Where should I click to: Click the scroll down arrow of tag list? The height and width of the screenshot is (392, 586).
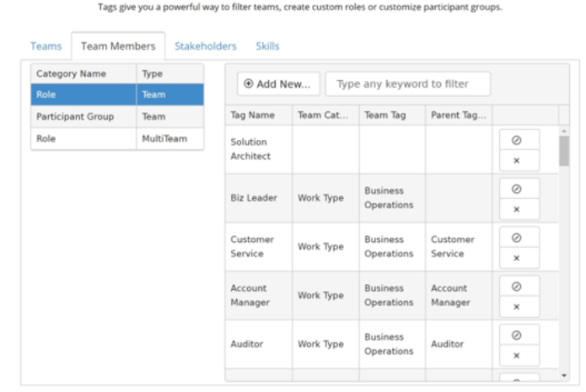coord(564,375)
